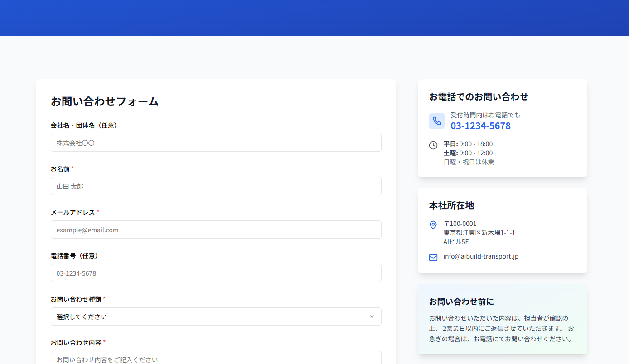
Task: Click the info@aibuild-transport.jp email link
Action: 481,256
